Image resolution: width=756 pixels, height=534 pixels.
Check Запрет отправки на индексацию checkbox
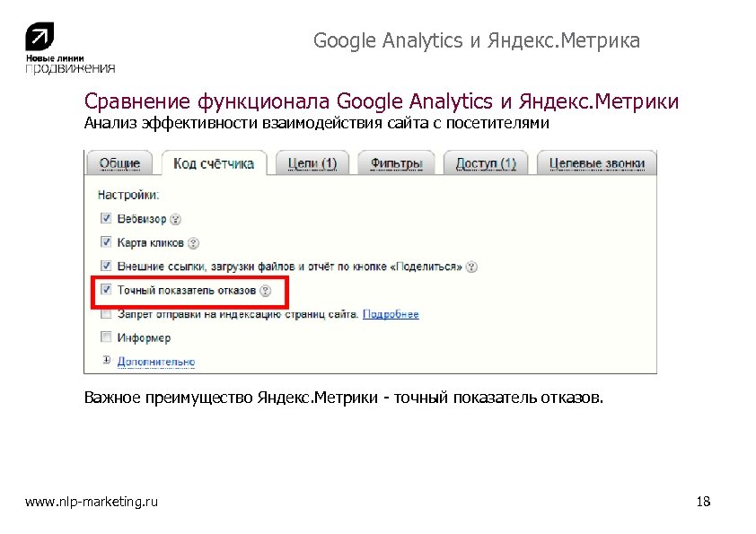click(106, 314)
